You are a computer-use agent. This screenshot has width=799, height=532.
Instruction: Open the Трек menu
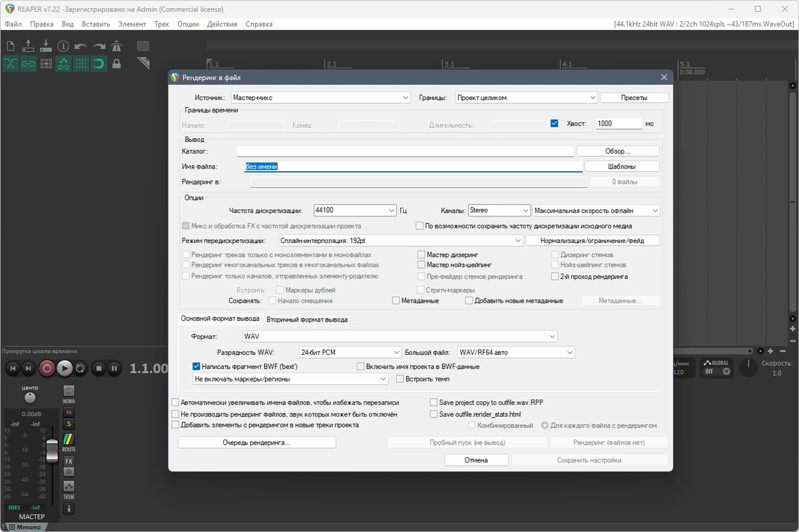(x=162, y=24)
